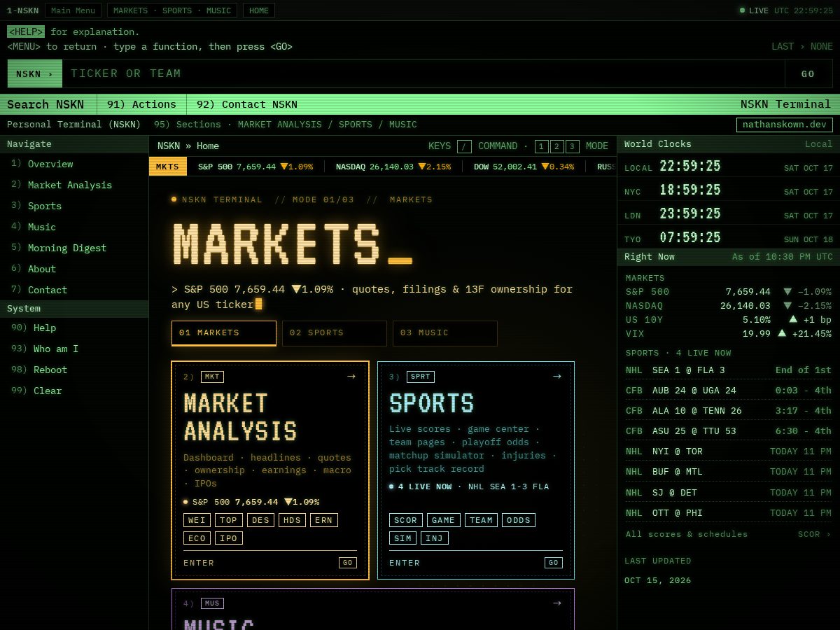Switch to mode 1 box
840x630 pixels.
coord(541,146)
